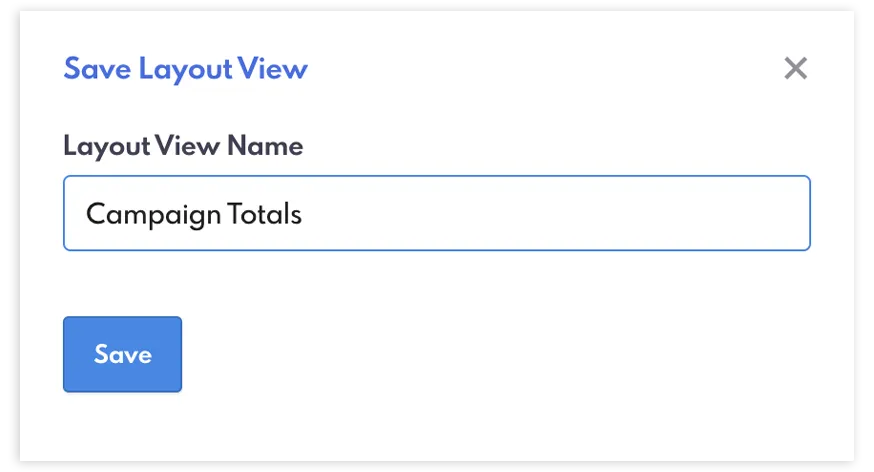Click the X icon in the dialog corner
Screen dimensions: 874x472
795,69
